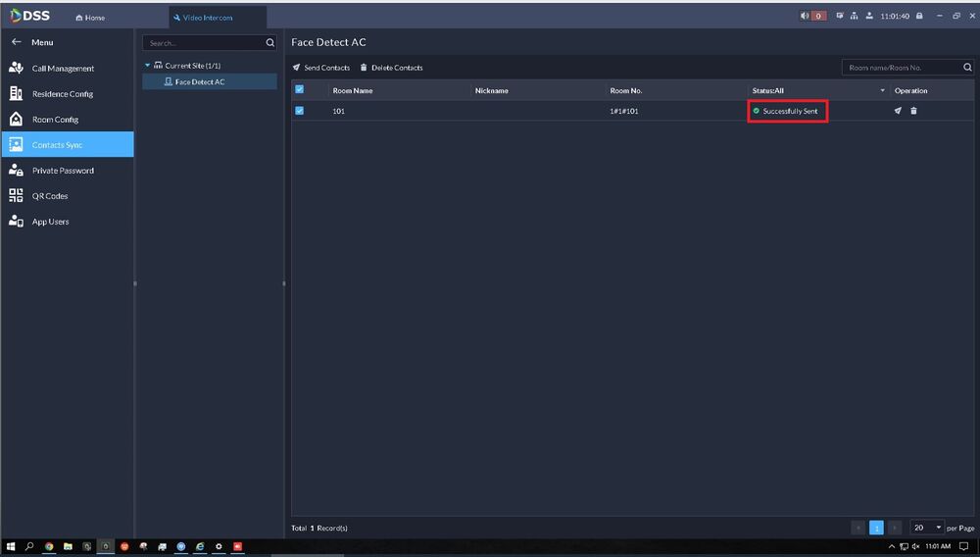Image resolution: width=980 pixels, height=557 pixels.
Task: Open Chrome from the Windows taskbar
Action: tap(49, 546)
